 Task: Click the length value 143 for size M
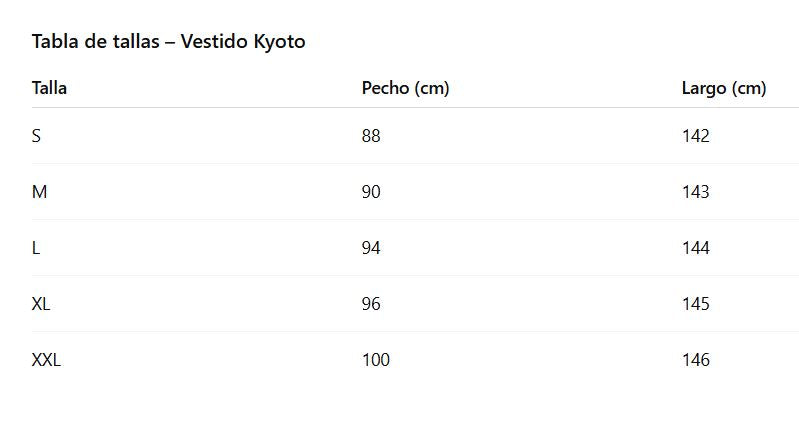click(x=695, y=192)
